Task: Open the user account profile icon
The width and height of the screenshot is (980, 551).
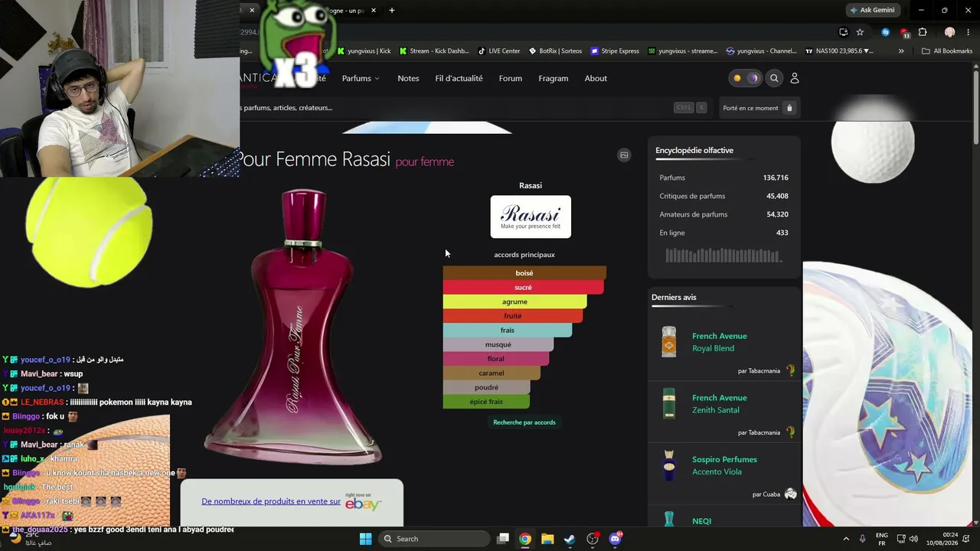Action: [795, 78]
